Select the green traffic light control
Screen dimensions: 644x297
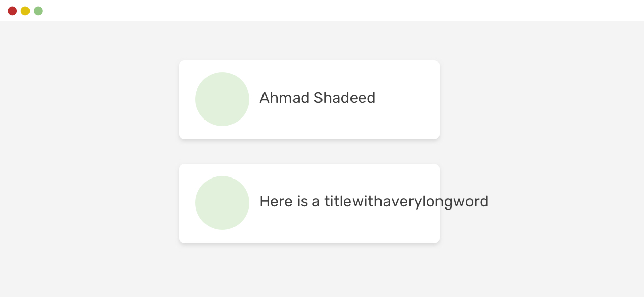pyautogui.click(x=38, y=10)
